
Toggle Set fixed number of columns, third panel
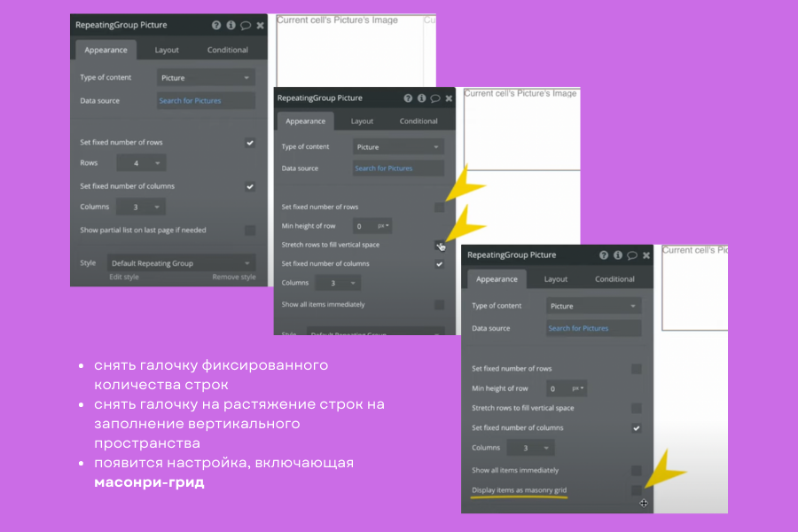click(636, 428)
